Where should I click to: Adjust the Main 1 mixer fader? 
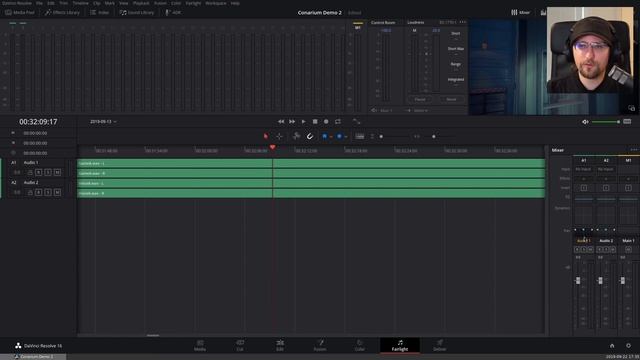pos(622,280)
